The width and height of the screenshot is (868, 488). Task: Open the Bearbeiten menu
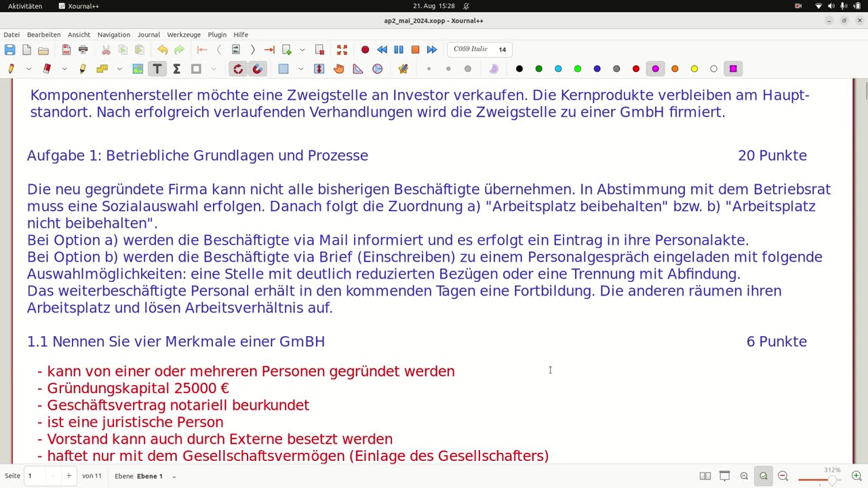tap(43, 35)
